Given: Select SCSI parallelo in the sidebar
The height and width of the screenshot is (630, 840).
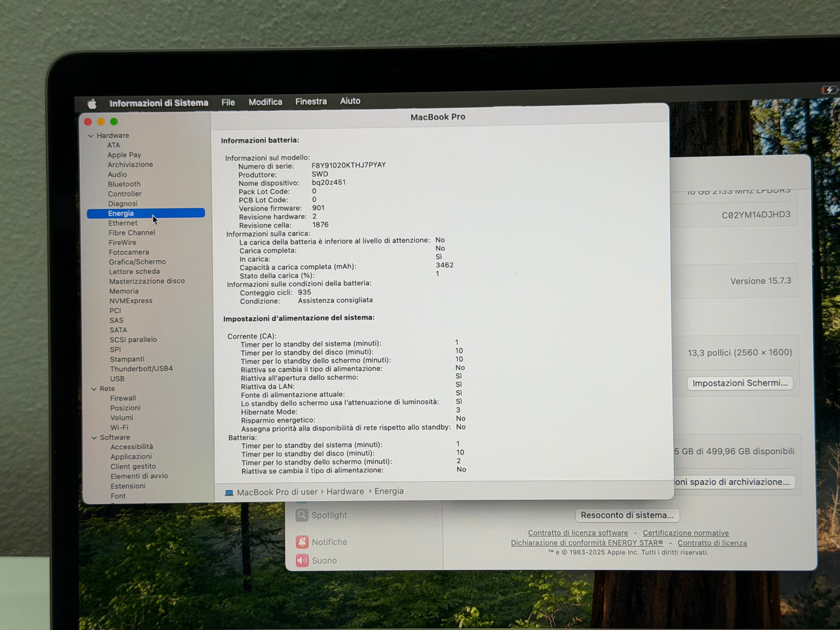Looking at the screenshot, I should 133,340.
